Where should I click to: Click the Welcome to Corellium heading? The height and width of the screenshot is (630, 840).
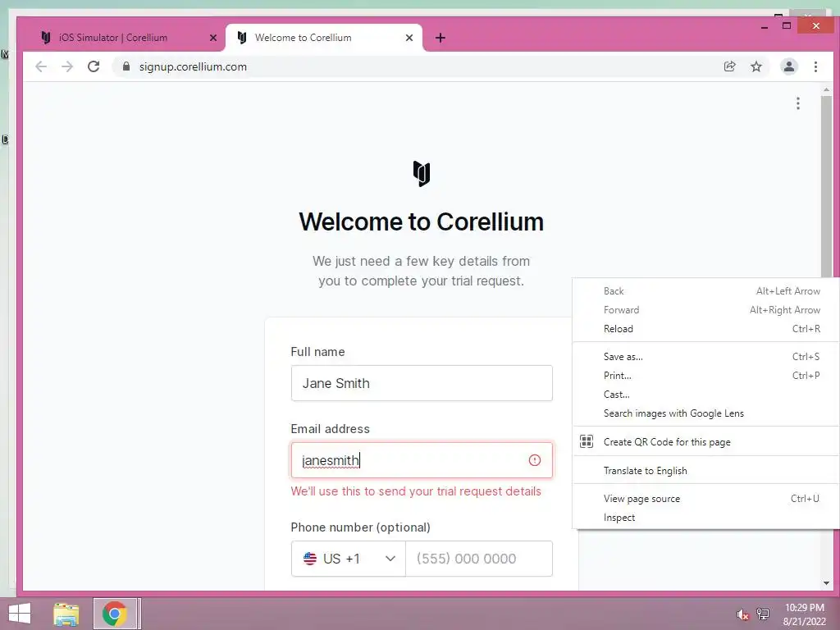click(422, 221)
